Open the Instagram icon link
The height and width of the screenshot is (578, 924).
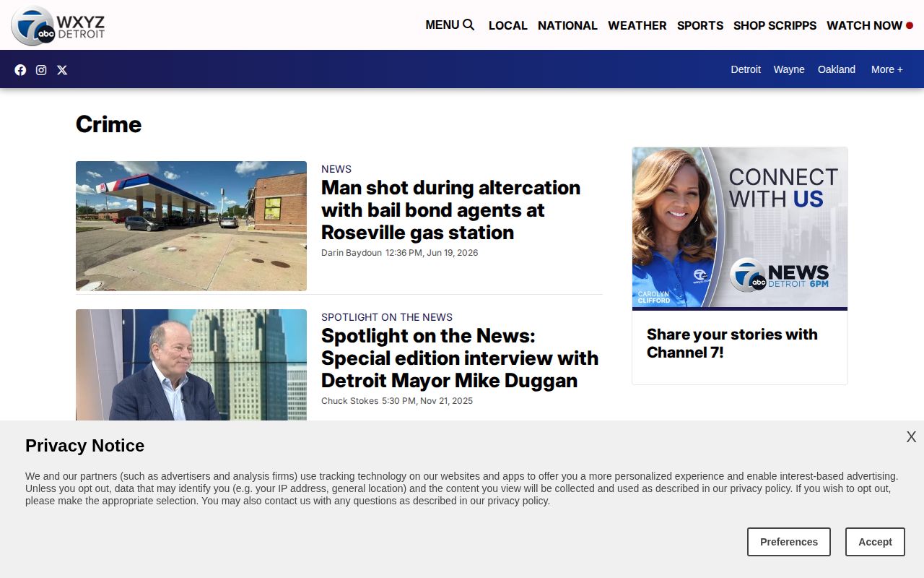point(41,70)
